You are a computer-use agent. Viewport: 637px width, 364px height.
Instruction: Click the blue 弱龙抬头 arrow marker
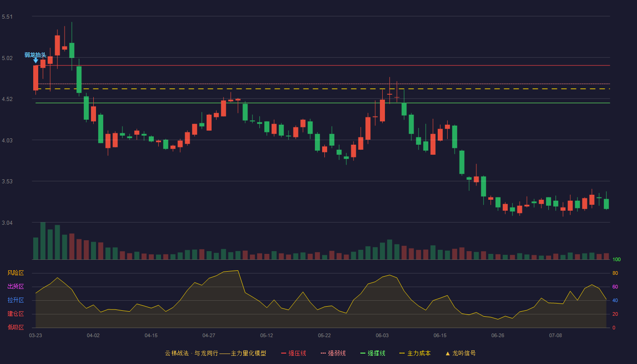tap(35, 61)
